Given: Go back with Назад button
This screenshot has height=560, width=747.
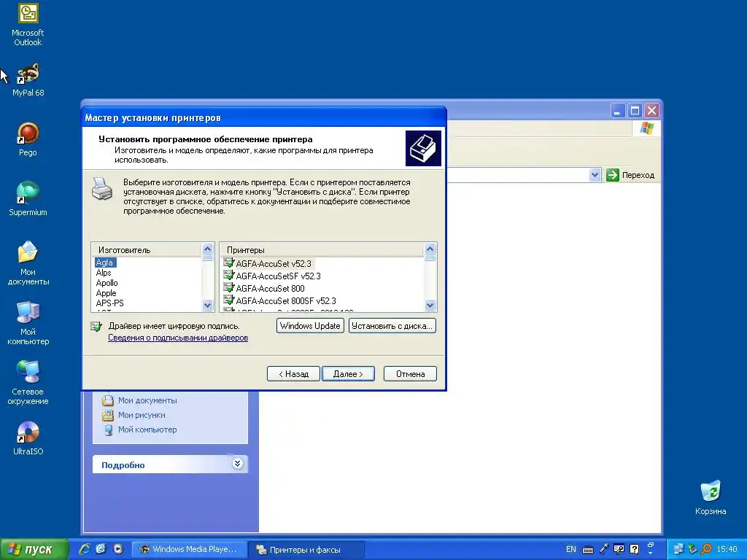Looking at the screenshot, I should (293, 374).
